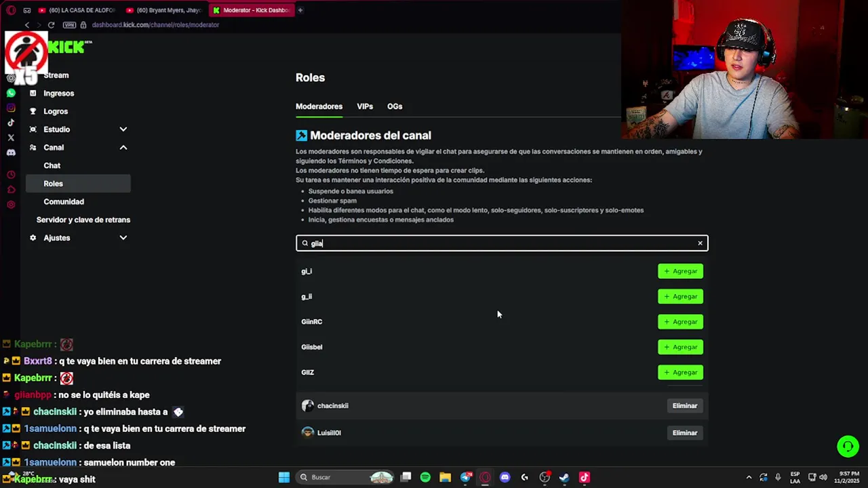This screenshot has width=868, height=488.
Task: Click the Windows taskbar Buscar search box
Action: [x=346, y=477]
